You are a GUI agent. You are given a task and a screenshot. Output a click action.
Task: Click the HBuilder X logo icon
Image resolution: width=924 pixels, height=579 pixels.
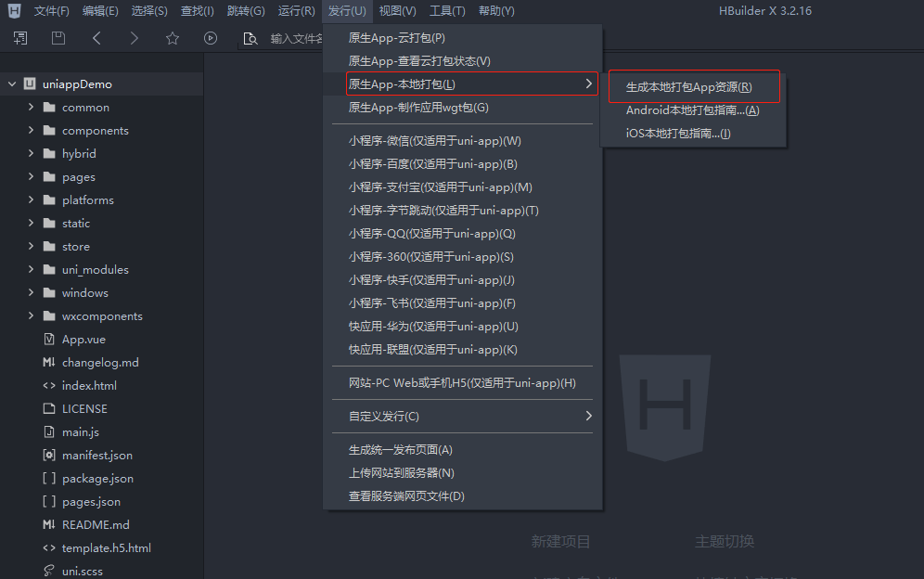[x=14, y=10]
